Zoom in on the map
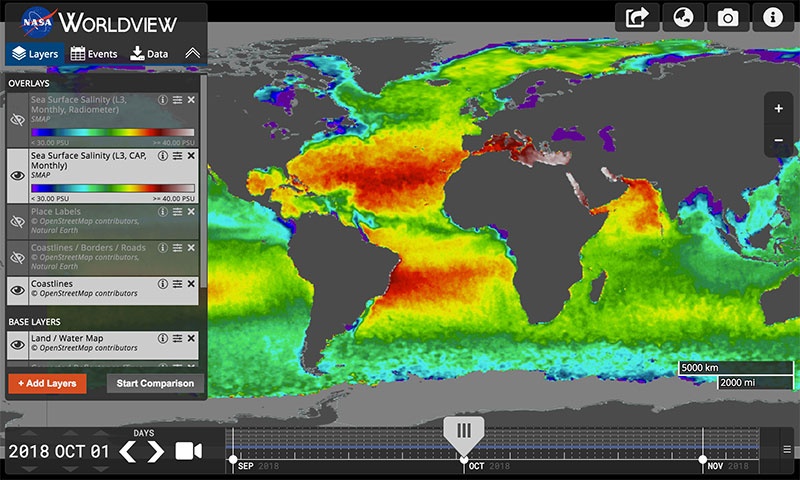 [x=779, y=108]
